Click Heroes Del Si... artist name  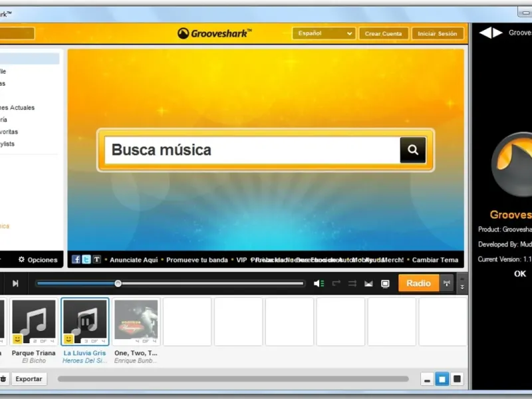coord(84,360)
